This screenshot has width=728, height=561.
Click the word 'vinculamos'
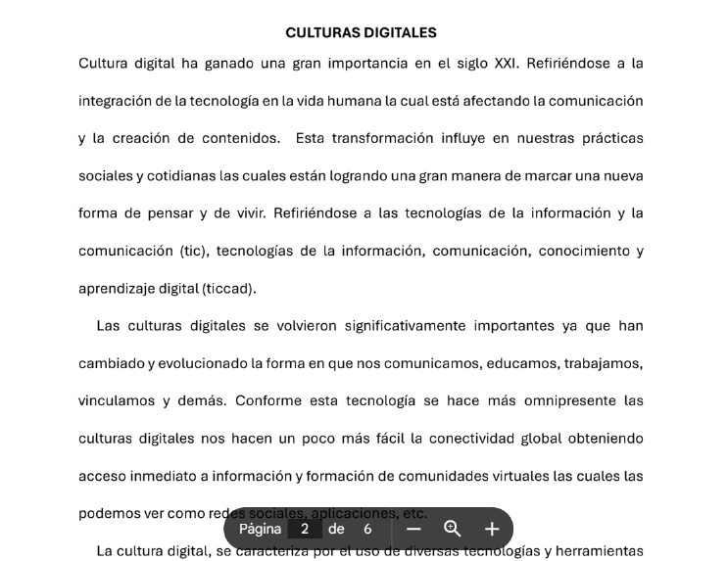[x=116, y=400]
